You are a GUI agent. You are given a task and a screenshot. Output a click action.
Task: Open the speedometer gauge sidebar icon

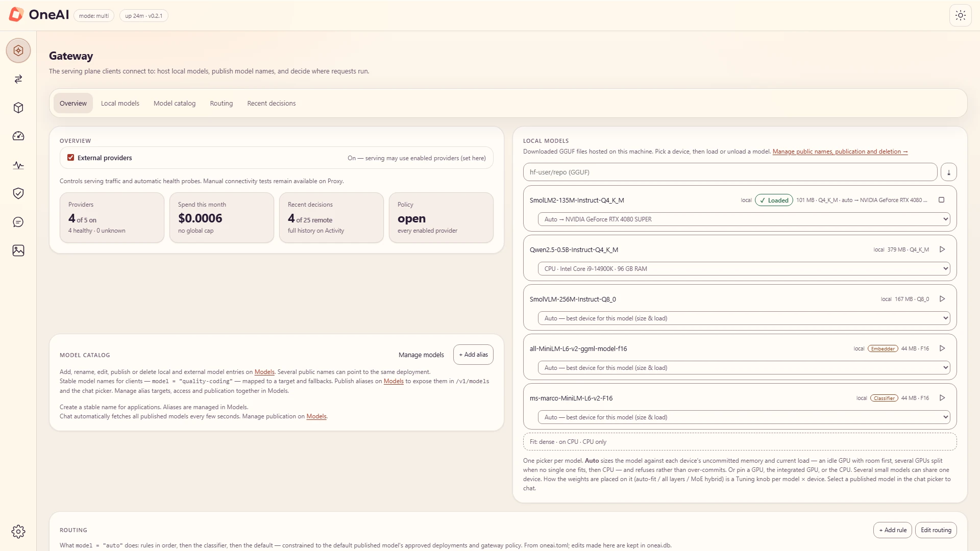(18, 136)
